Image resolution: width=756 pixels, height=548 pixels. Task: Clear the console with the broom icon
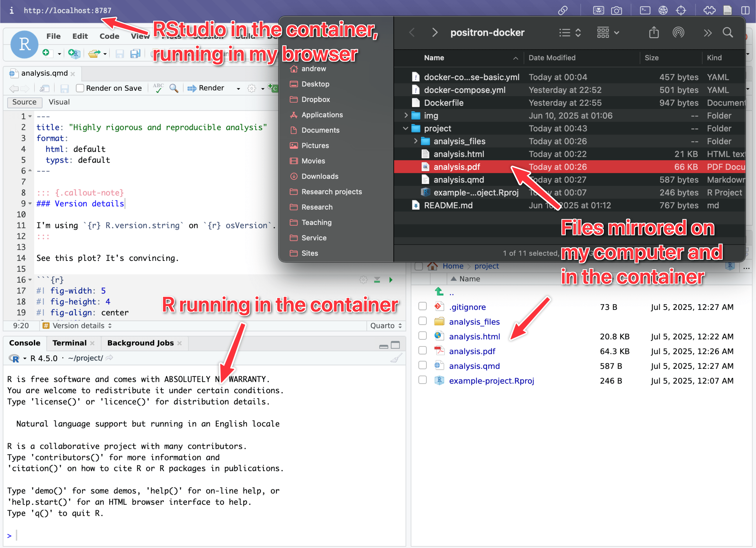396,358
